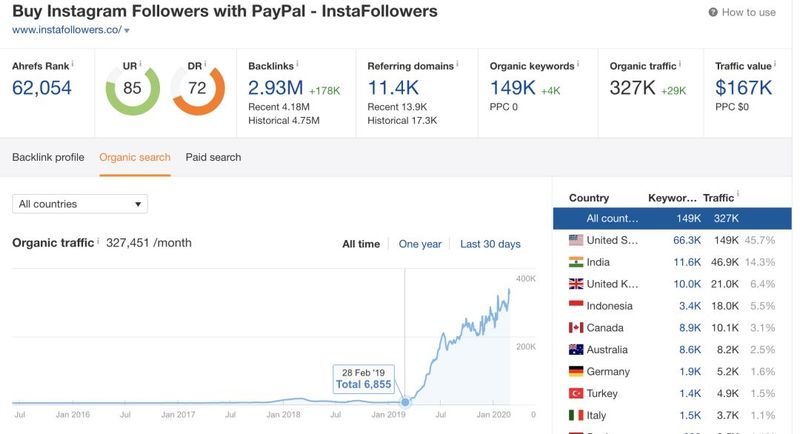Open info icon next to Organic traffic heading

(x=98, y=240)
